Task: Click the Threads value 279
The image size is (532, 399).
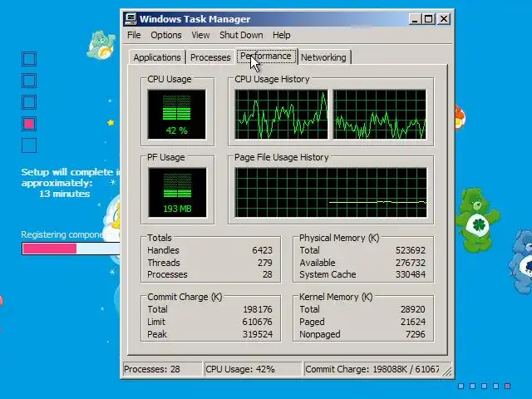Action: coord(264,263)
